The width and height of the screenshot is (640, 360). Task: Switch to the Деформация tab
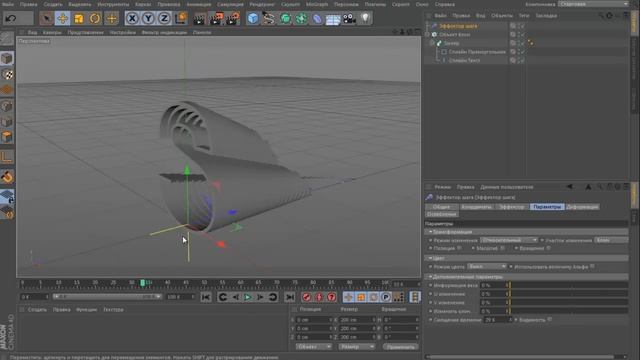coord(582,207)
